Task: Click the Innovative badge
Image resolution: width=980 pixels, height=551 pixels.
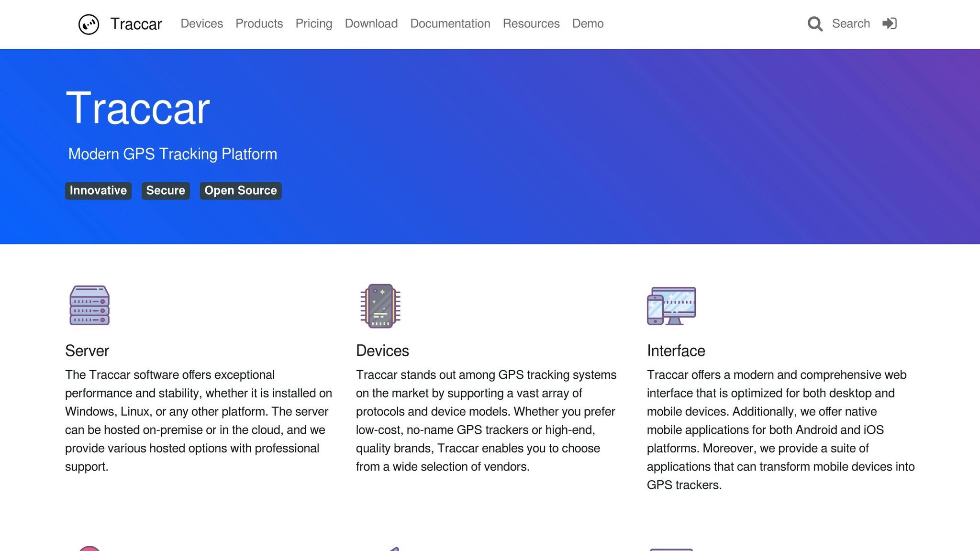Action: (98, 191)
